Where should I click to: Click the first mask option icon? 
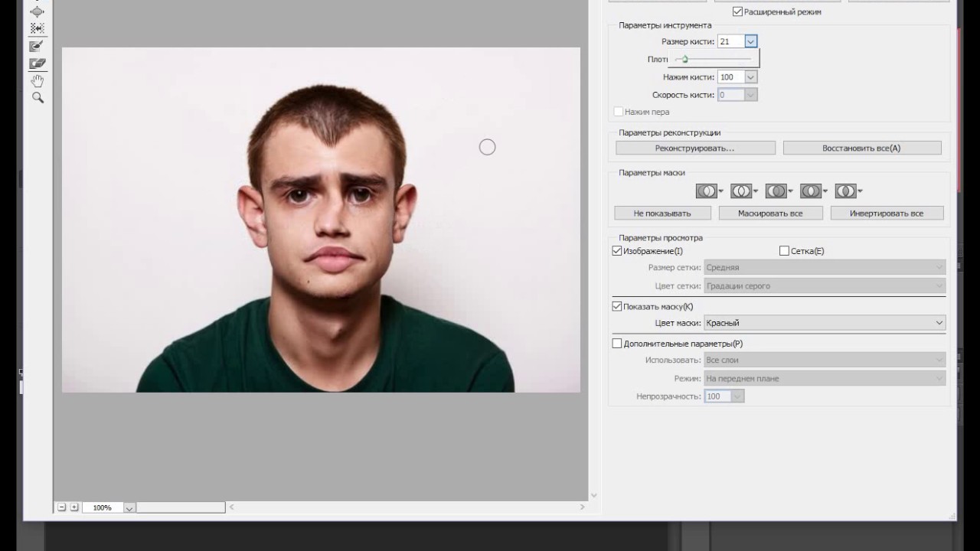coord(706,191)
